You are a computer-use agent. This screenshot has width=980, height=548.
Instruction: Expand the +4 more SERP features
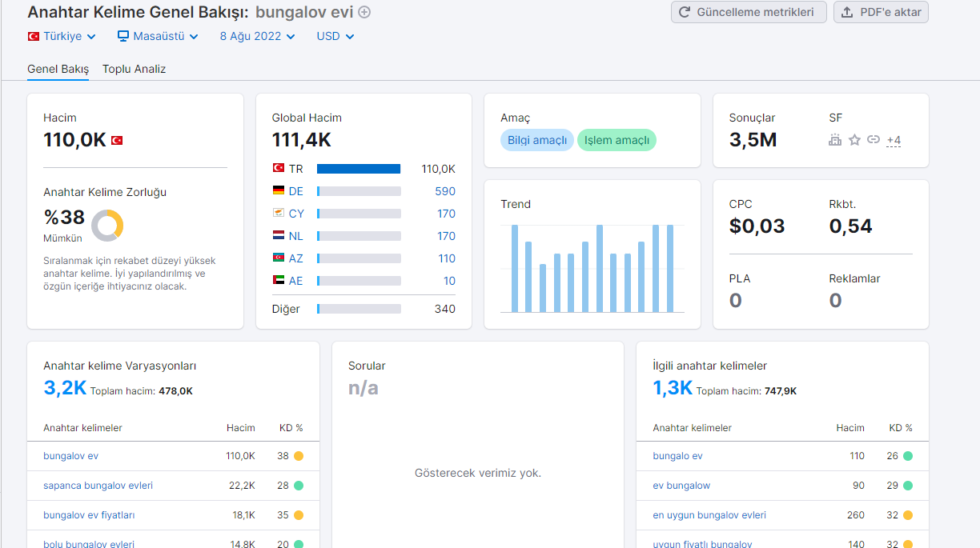pos(894,140)
